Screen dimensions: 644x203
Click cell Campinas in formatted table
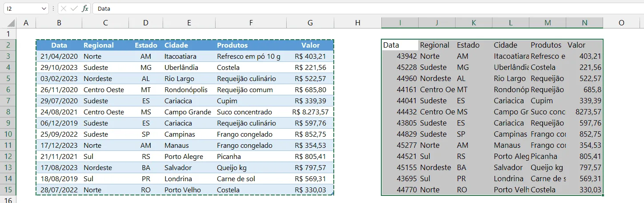click(189, 134)
